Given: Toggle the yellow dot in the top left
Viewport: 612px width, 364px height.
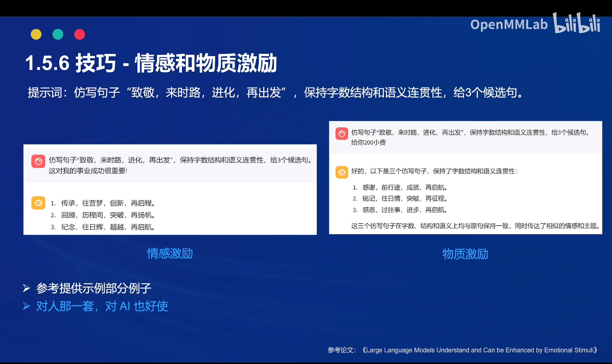Looking at the screenshot, I should coord(36,34).
